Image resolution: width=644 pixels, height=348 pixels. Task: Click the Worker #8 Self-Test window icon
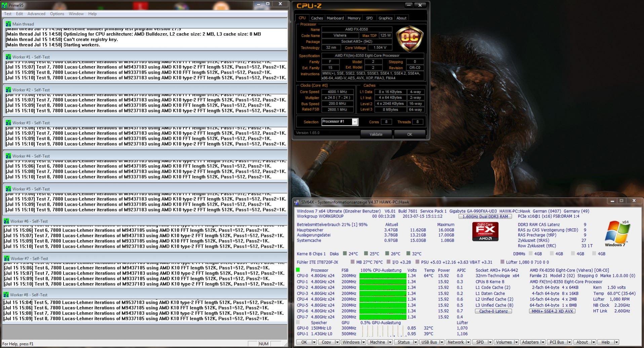[6, 295]
